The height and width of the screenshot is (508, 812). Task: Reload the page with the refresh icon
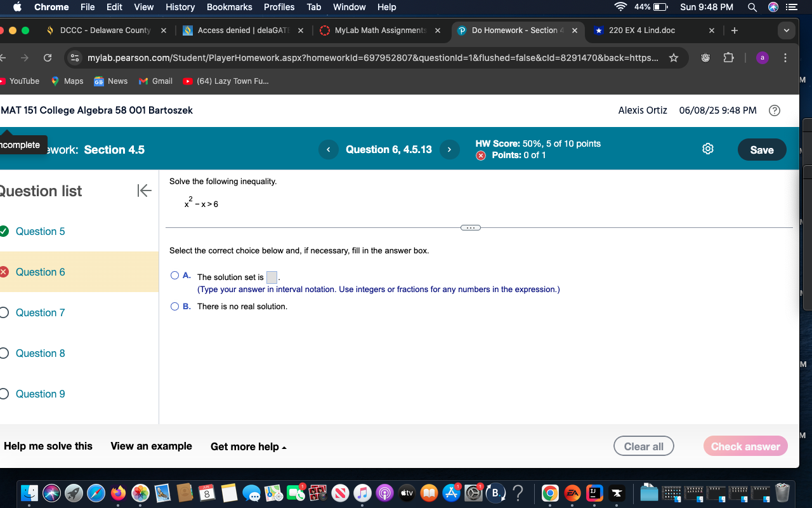(x=47, y=57)
